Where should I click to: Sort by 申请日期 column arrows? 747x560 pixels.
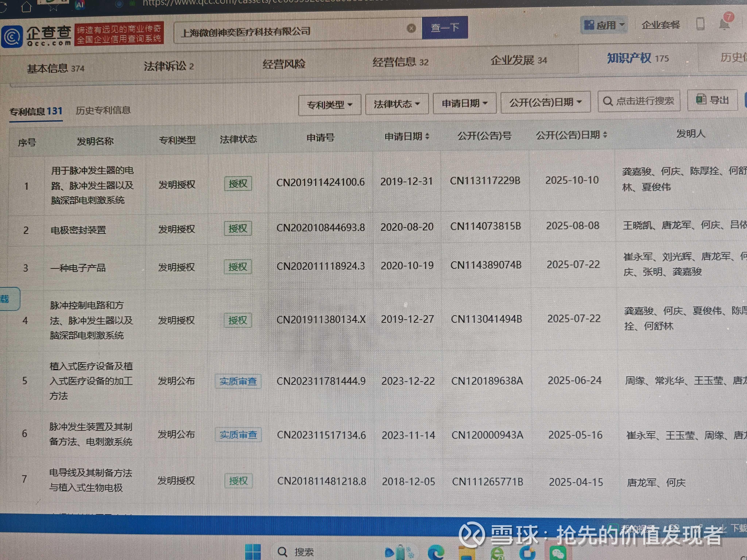coord(427,136)
